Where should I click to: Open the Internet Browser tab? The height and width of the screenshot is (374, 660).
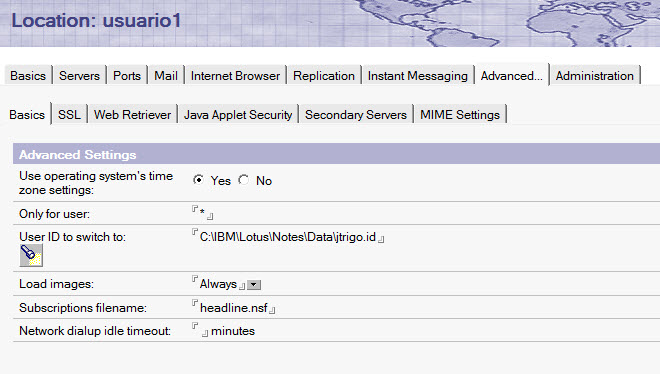[235, 76]
